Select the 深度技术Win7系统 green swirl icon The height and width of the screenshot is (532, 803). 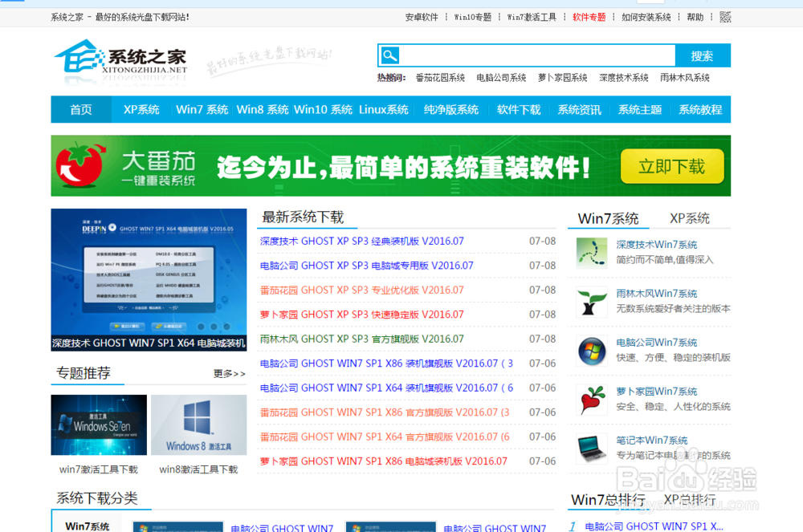591,251
